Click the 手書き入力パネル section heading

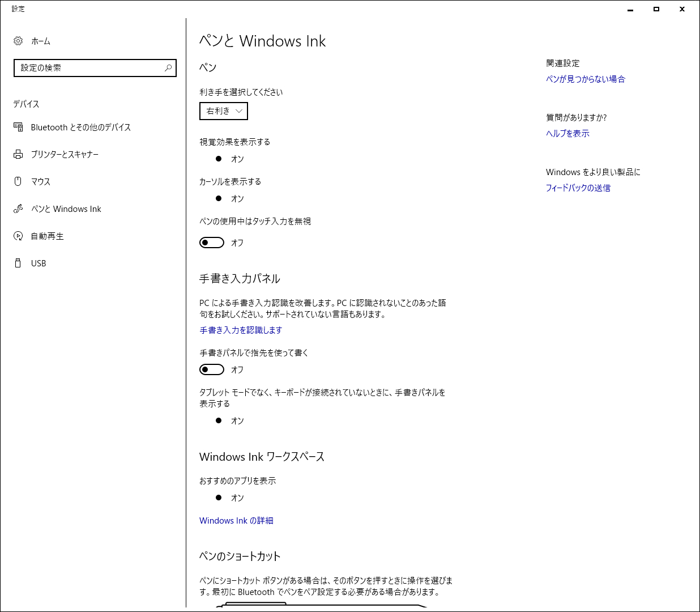click(x=240, y=278)
